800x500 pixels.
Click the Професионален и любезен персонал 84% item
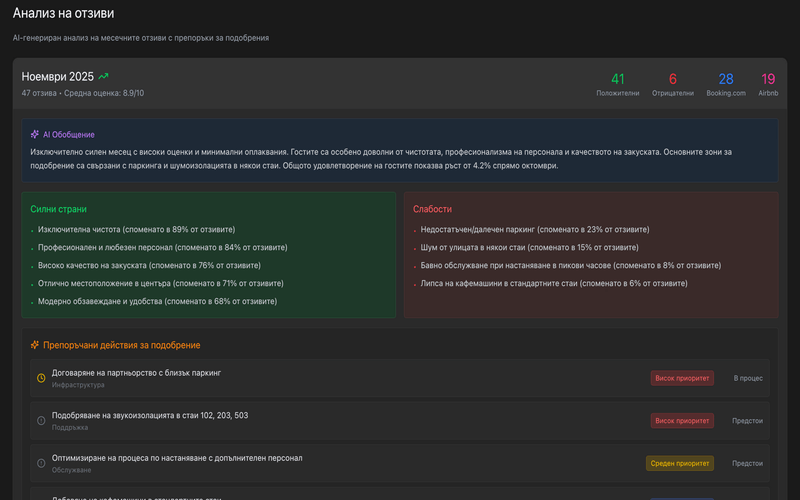(162, 247)
